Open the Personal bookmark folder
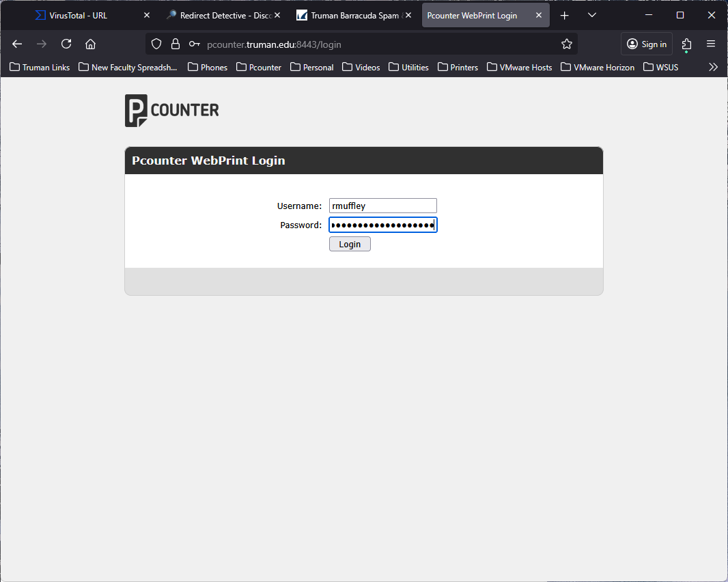Viewport: 728px width, 582px height. coord(312,68)
